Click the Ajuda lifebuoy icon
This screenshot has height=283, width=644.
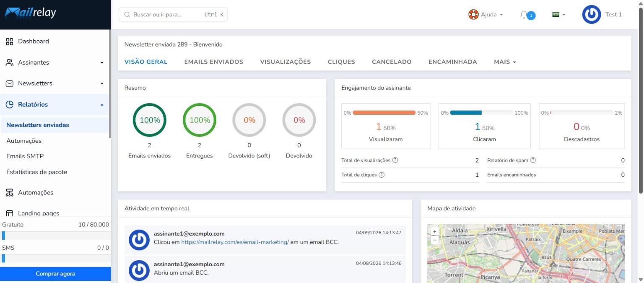473,15
